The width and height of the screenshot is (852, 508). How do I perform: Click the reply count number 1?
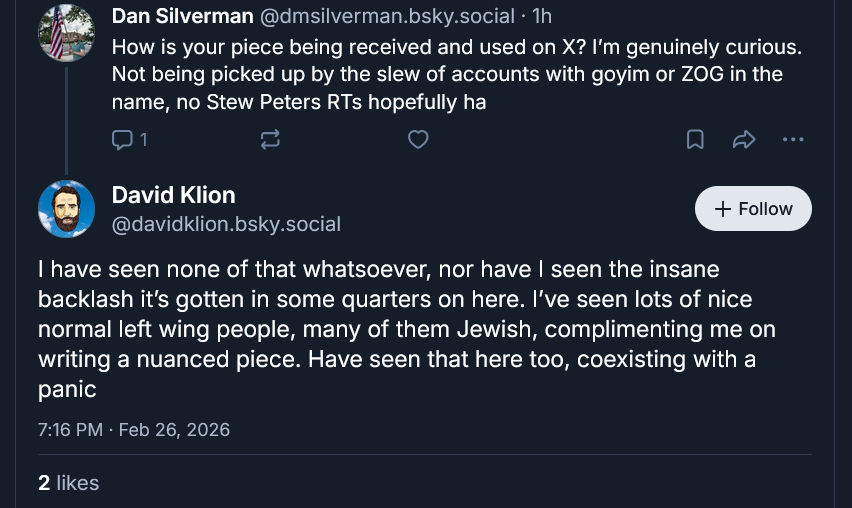click(144, 140)
